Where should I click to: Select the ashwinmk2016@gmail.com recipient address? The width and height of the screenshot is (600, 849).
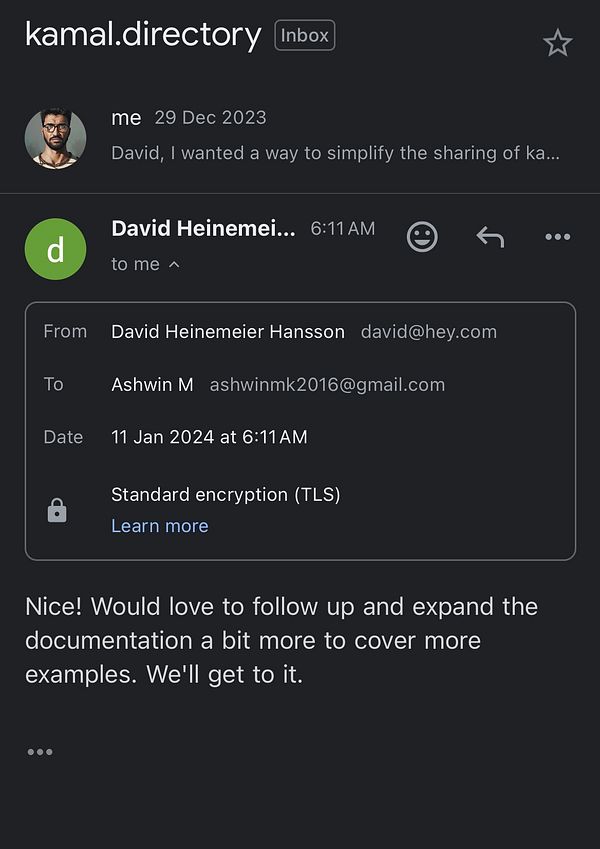327,384
